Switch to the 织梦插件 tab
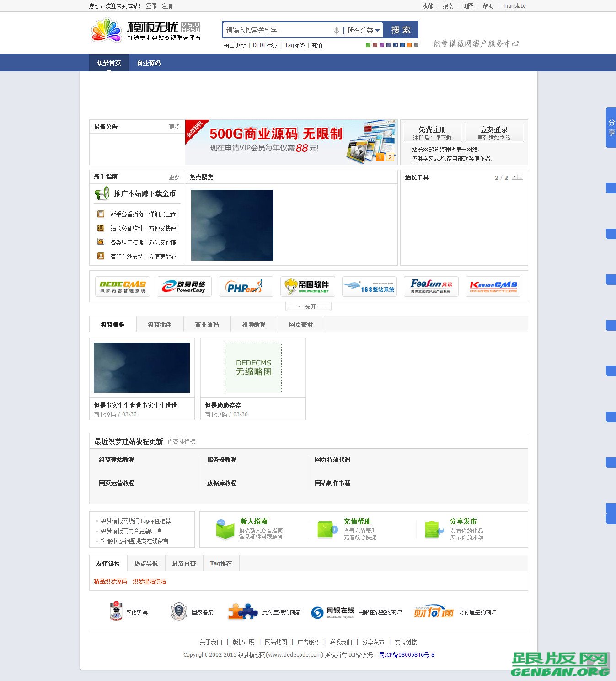Screen dimensions: 616x681 159,324
